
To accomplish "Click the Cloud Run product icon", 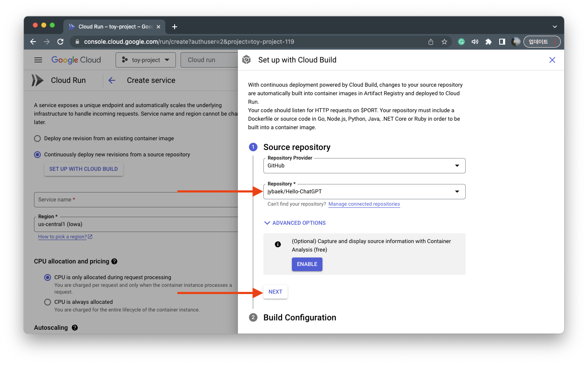I will pyautogui.click(x=37, y=80).
